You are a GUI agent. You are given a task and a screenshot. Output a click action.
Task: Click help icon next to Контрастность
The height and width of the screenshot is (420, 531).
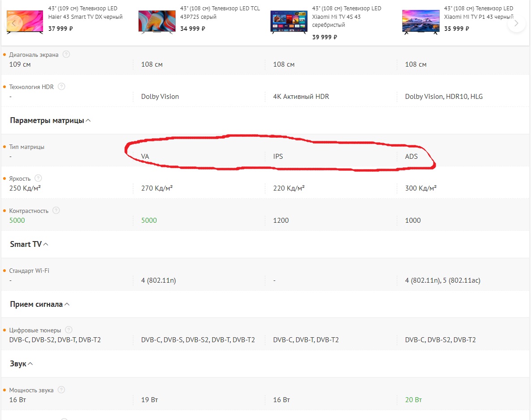click(56, 210)
